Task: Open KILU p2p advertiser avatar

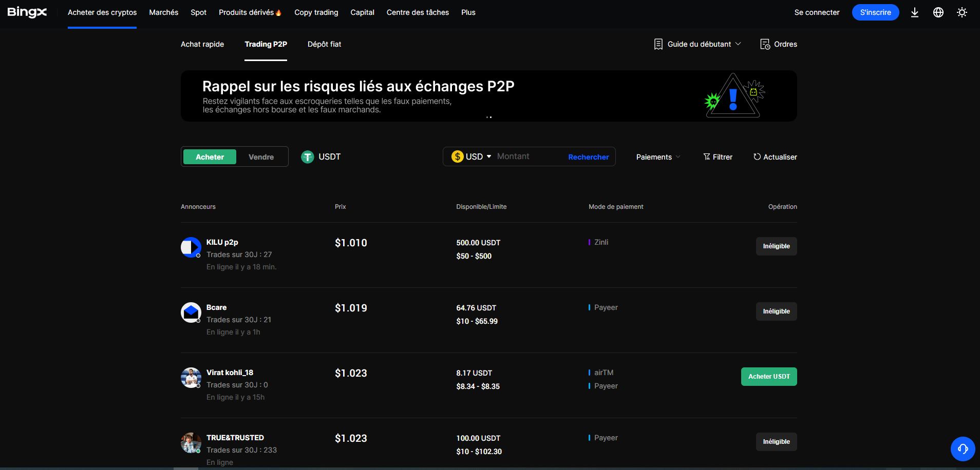Action: (191, 247)
